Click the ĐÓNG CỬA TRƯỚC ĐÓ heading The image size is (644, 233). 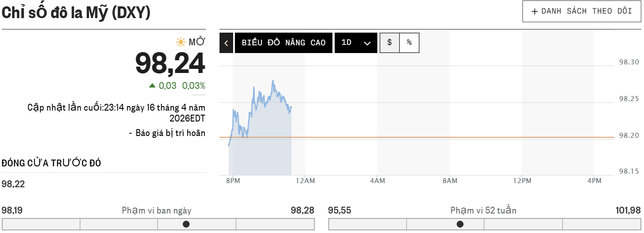click(x=51, y=163)
